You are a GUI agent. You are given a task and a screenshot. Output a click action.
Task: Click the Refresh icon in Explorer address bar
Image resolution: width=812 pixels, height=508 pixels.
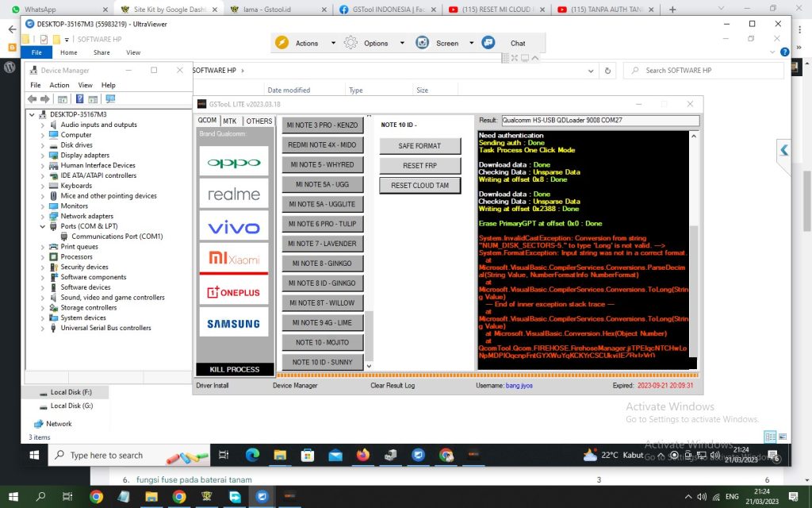click(x=607, y=71)
